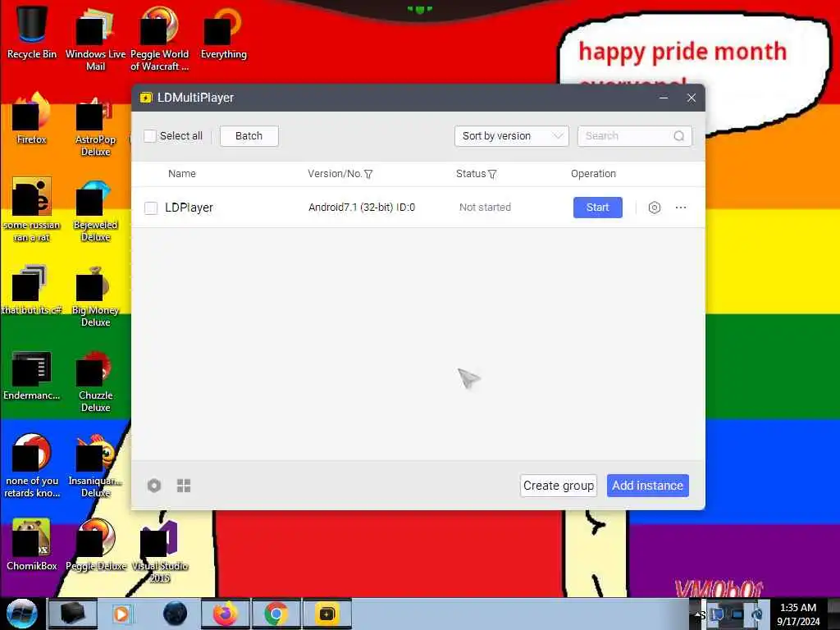Open Windows Live Mail desktop icon
The image size is (840, 630).
(x=95, y=38)
